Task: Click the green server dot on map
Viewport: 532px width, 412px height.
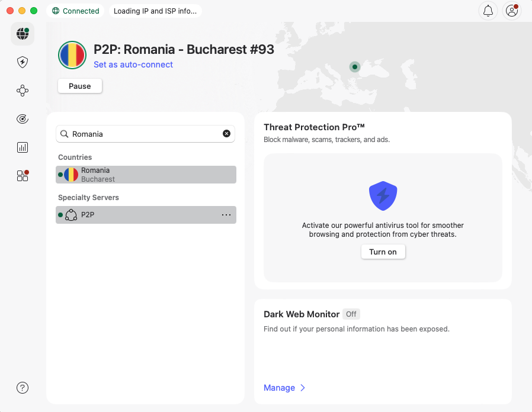Action: click(354, 67)
